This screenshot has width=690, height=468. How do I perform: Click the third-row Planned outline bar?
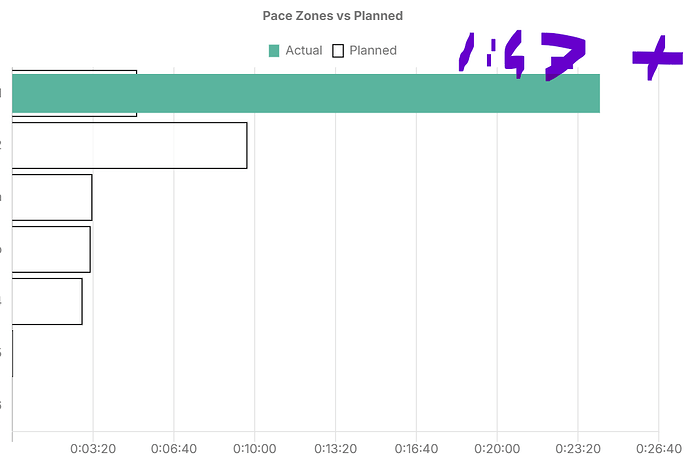point(52,197)
